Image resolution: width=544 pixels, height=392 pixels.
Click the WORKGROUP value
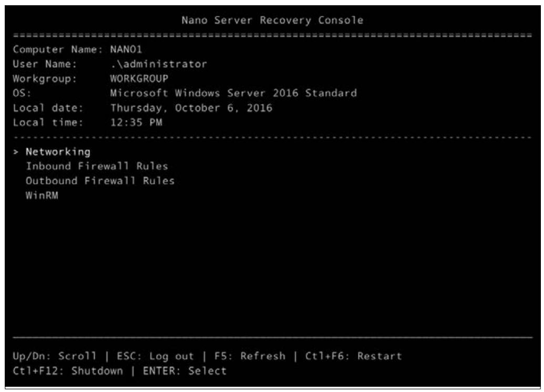coord(139,78)
